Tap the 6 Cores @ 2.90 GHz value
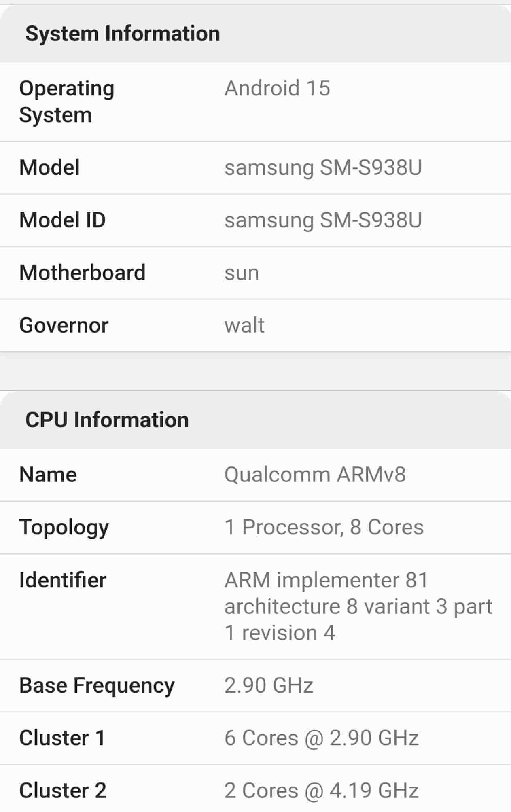The width and height of the screenshot is (511, 812). pos(321,738)
